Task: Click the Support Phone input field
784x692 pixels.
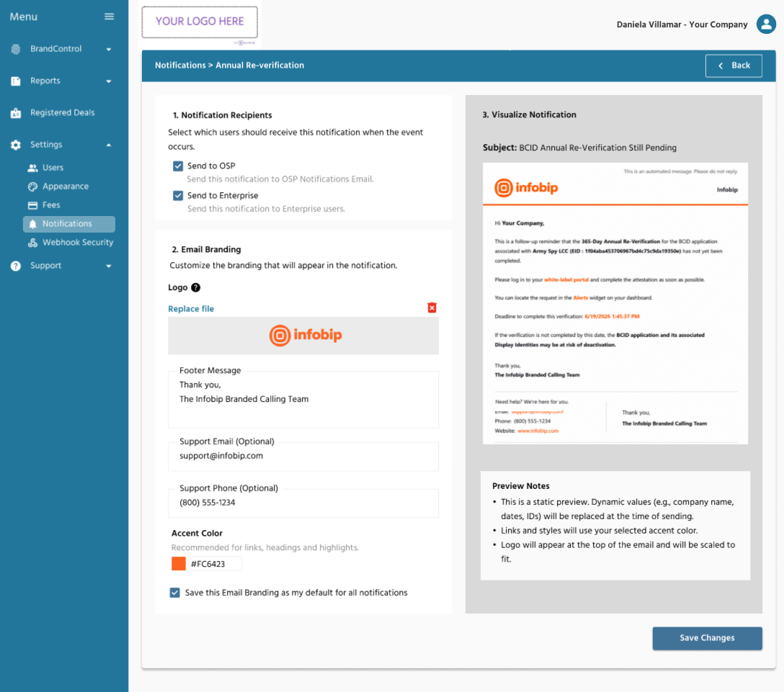Action: 303,503
